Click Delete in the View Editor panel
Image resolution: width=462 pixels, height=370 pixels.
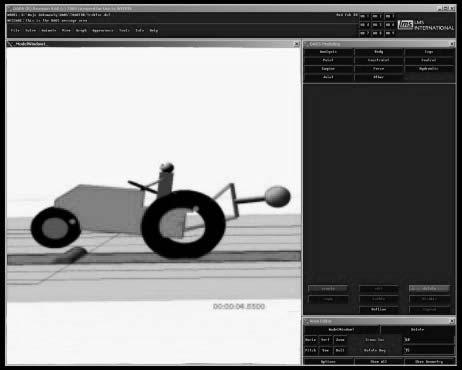tap(418, 330)
